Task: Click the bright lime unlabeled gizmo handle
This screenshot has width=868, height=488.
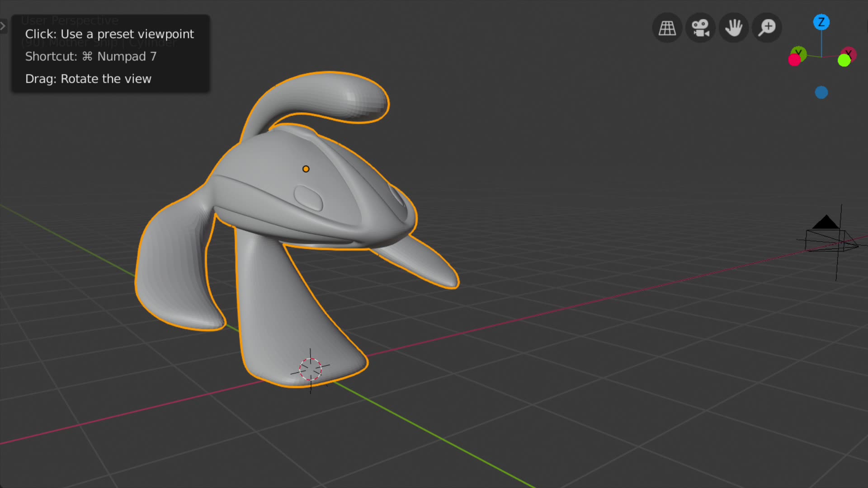Action: click(844, 61)
